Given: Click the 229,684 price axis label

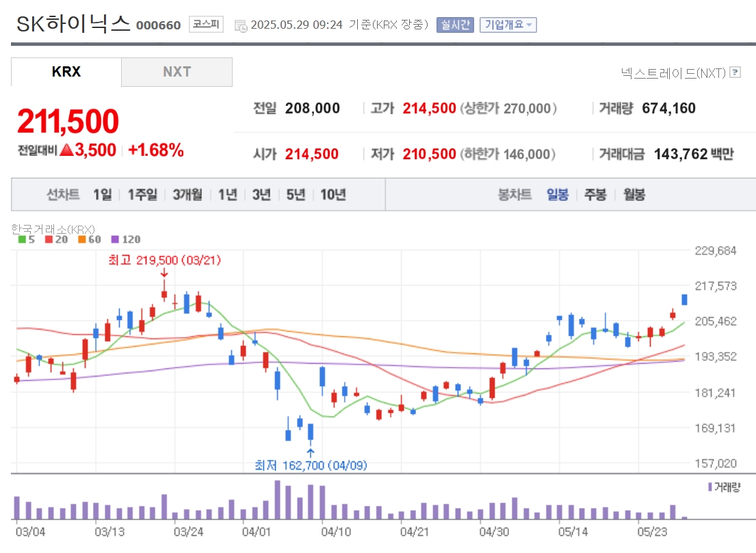Looking at the screenshot, I should 716,250.
